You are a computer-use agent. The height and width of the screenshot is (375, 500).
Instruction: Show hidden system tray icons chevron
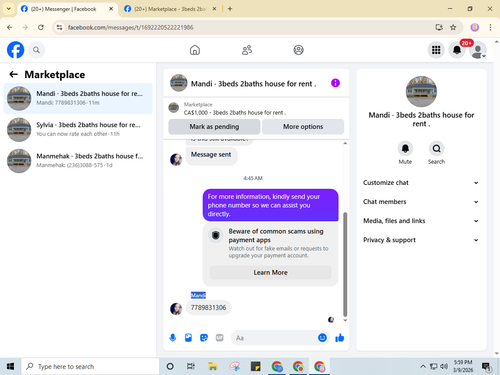[423, 366]
